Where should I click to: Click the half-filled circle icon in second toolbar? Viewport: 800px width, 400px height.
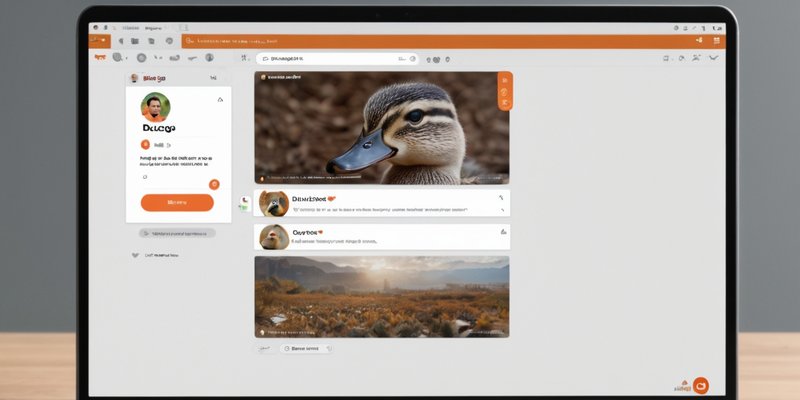209,58
